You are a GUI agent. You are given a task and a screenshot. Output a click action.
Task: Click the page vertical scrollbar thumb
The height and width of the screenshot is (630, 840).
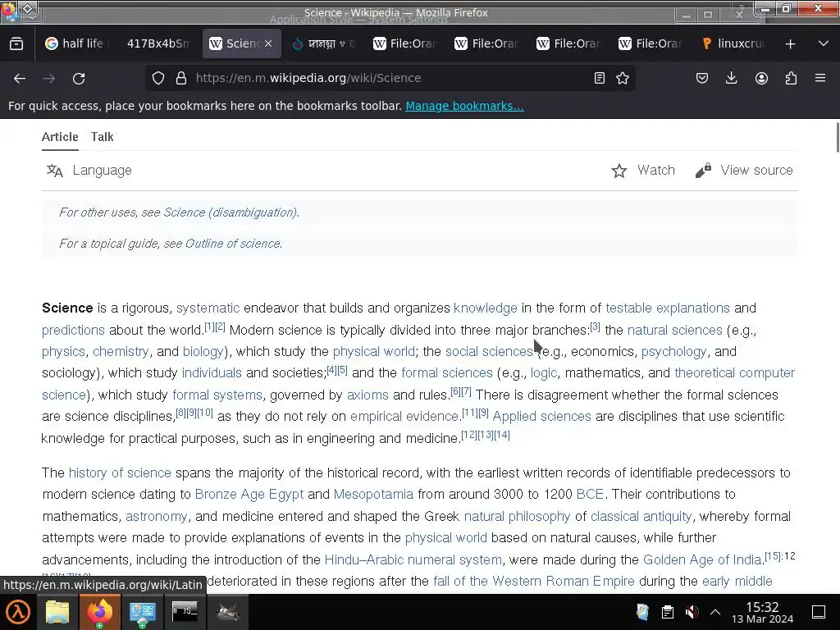[x=837, y=138]
